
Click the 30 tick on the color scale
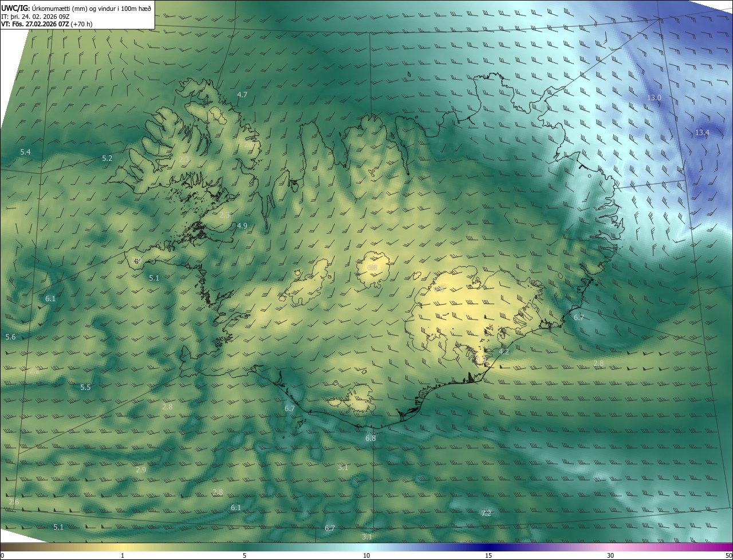point(610,555)
